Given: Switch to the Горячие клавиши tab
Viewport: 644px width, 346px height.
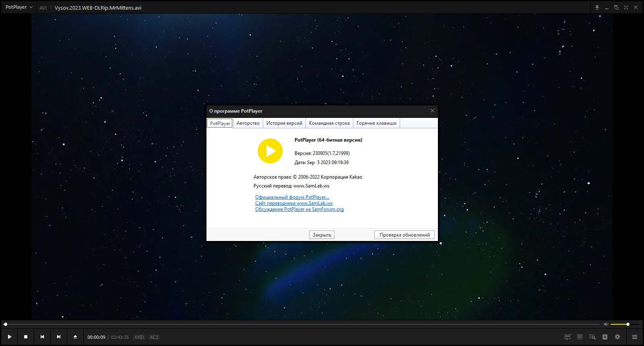Looking at the screenshot, I should point(376,123).
